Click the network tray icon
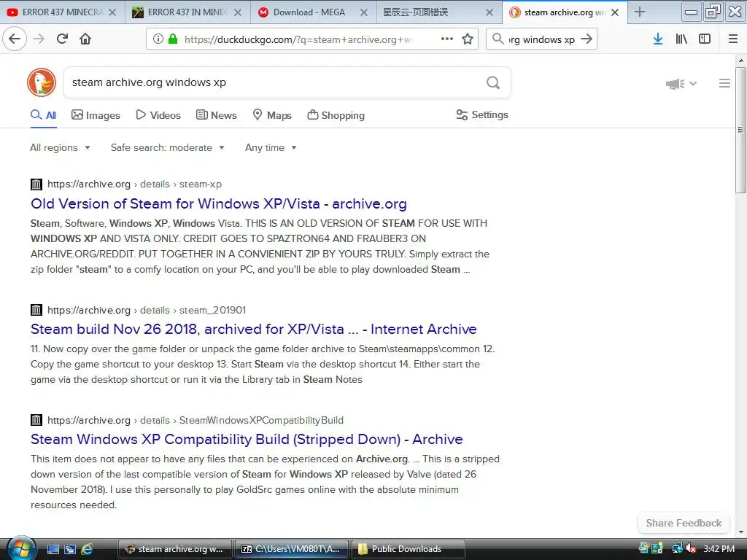Image resolution: width=747 pixels, height=560 pixels. 677,548
